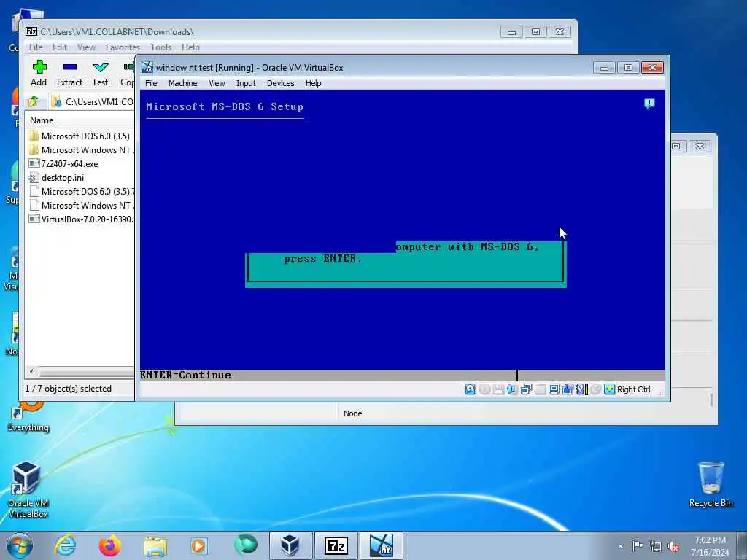Launch Internet Explorer from taskbar

click(x=65, y=545)
